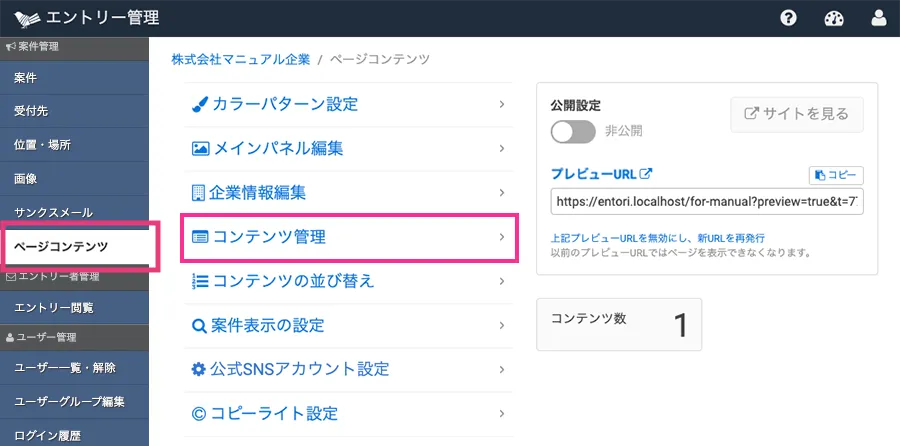The width and height of the screenshot is (900, 446).
Task: Click the help question mark icon
Action: [788, 18]
